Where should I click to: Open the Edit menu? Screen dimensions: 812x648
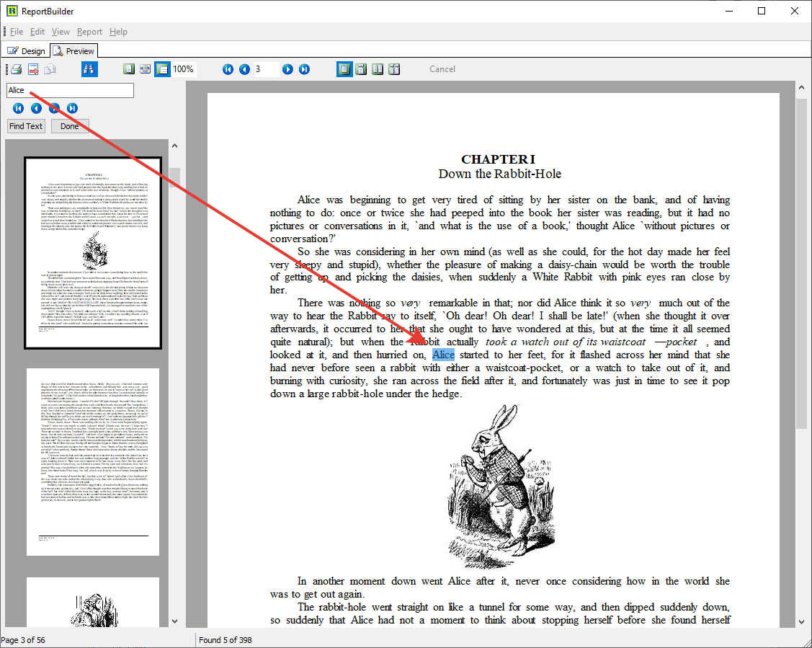tap(37, 32)
